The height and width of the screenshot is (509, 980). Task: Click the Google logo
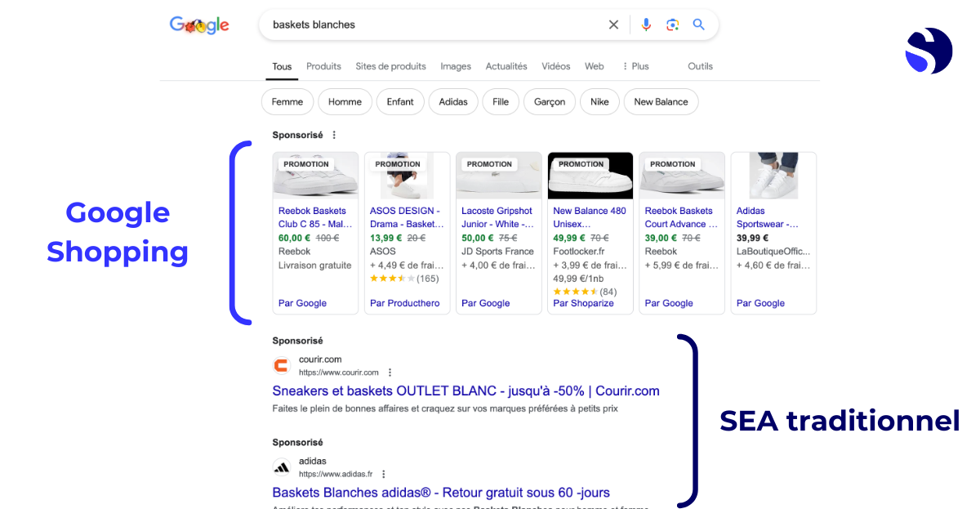tap(199, 25)
